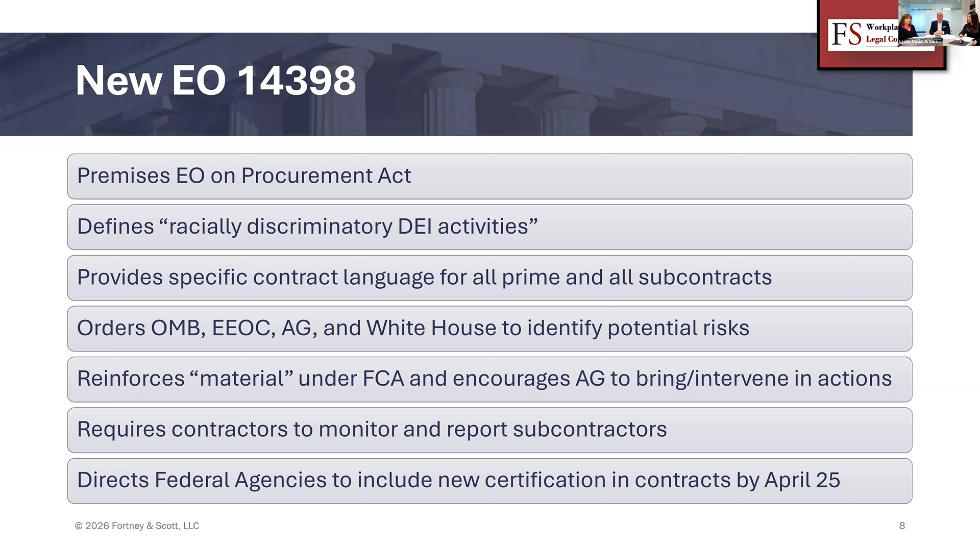Click the "Leslie, David, & Sara" name label
Image resolution: width=980 pixels, height=551 pixels.
pyautogui.click(x=918, y=41)
